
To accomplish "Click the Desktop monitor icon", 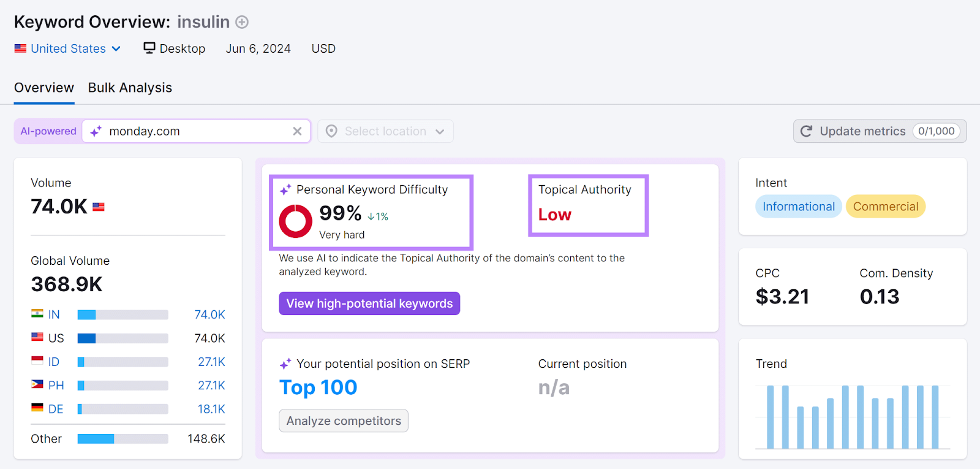I will (149, 48).
